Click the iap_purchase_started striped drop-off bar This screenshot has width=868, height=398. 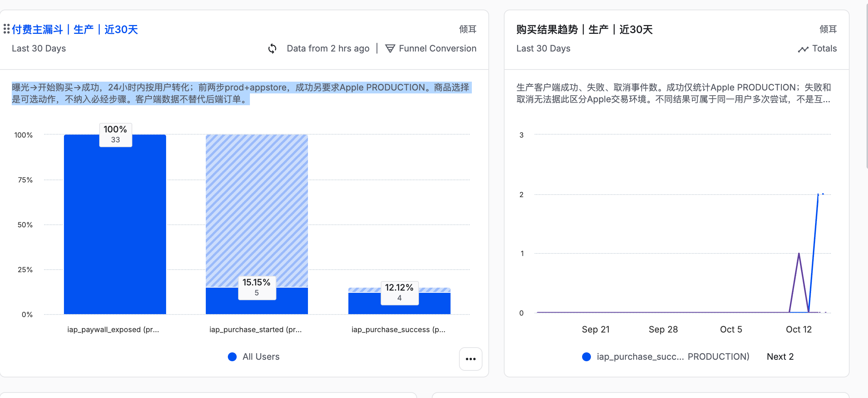coord(257,211)
